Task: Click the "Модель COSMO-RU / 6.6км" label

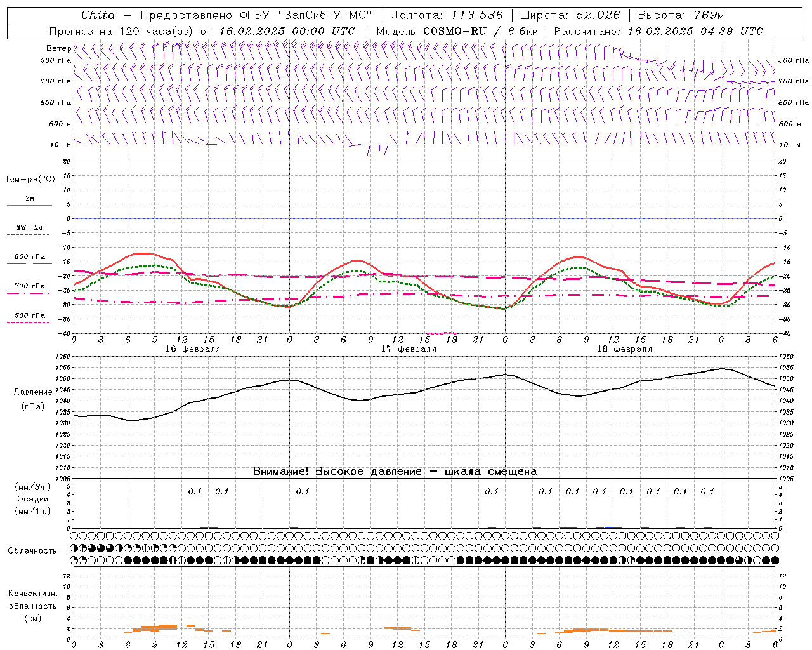Action: click(x=457, y=31)
